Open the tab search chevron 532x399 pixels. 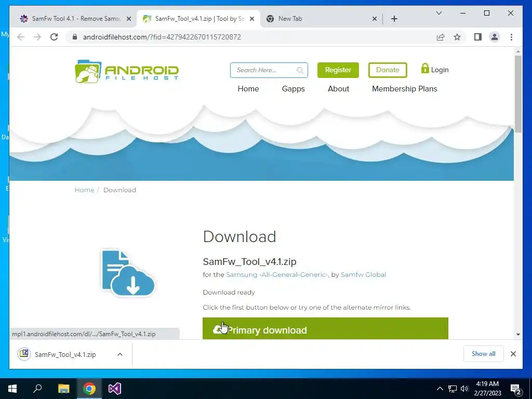click(438, 13)
